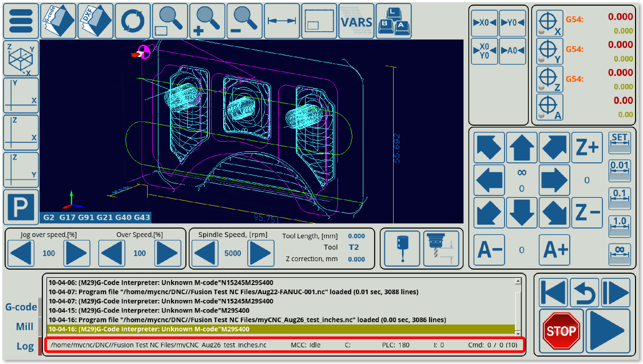Switch to isometric 3D view

(x=21, y=58)
